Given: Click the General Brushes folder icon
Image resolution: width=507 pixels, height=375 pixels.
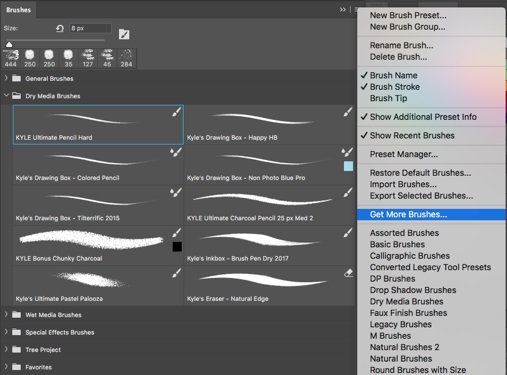Looking at the screenshot, I should tap(16, 78).
